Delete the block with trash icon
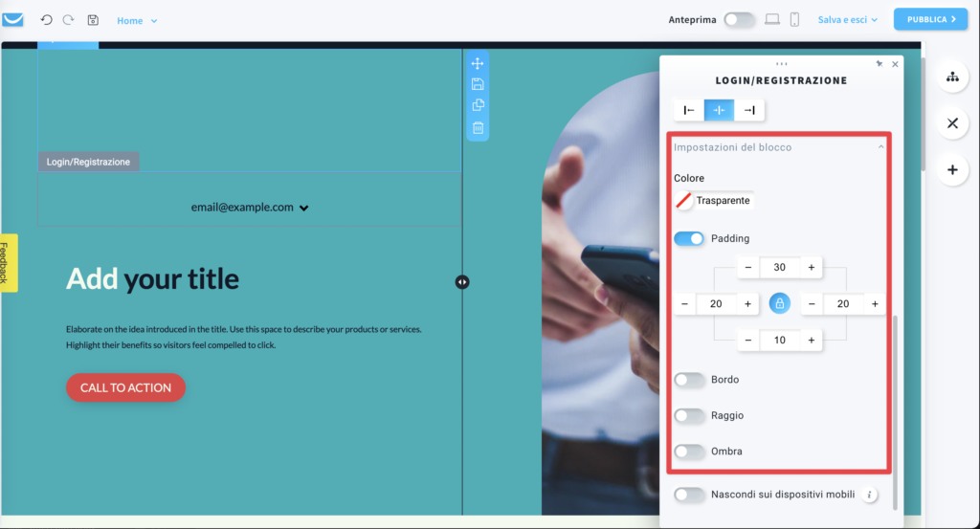Image resolution: width=980 pixels, height=529 pixels. (478, 127)
